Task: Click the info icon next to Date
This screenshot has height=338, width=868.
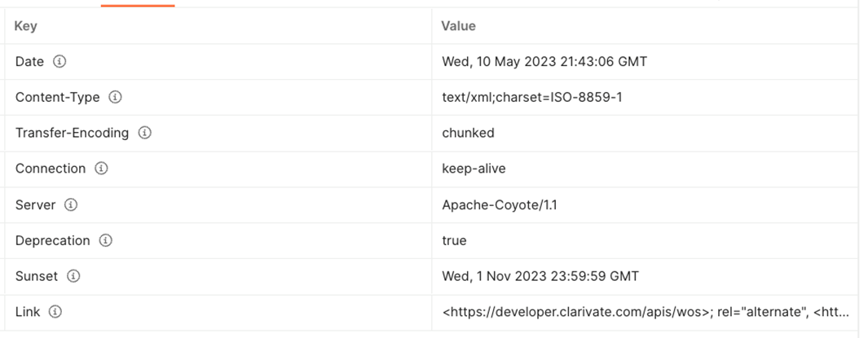Action: point(59,61)
